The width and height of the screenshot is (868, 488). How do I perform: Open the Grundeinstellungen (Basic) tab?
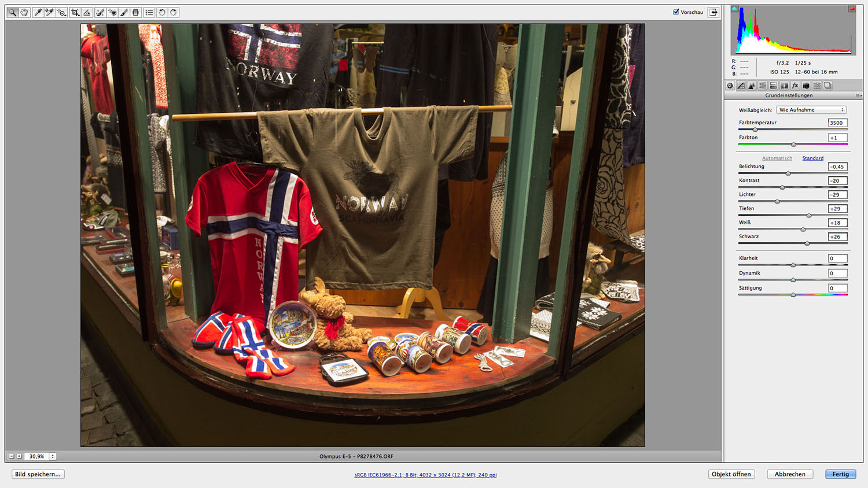[730, 86]
